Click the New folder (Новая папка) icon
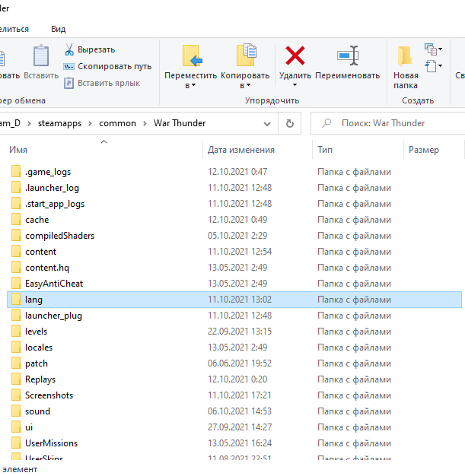 click(x=405, y=56)
